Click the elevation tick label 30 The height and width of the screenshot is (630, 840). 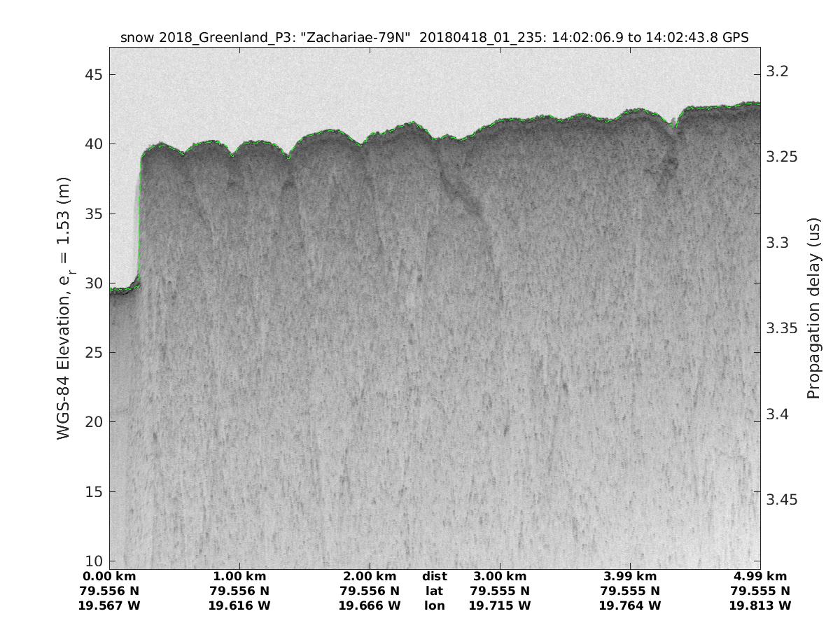click(94, 283)
